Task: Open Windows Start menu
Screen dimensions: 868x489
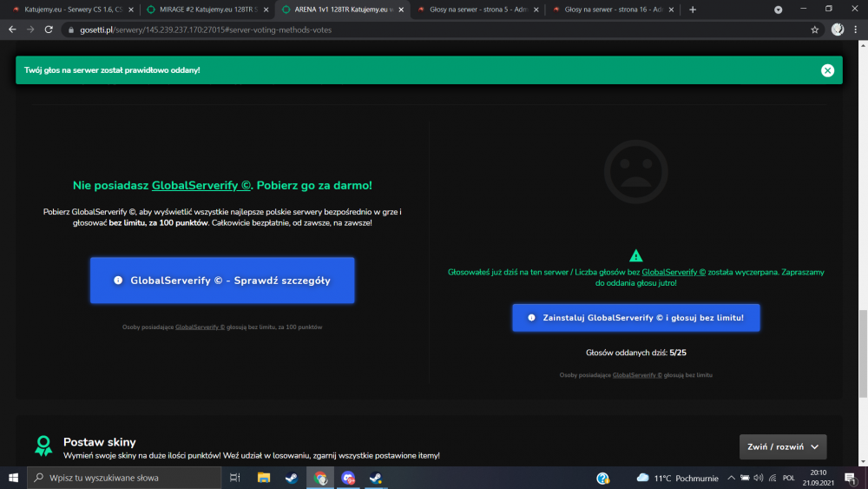Action: (x=13, y=478)
